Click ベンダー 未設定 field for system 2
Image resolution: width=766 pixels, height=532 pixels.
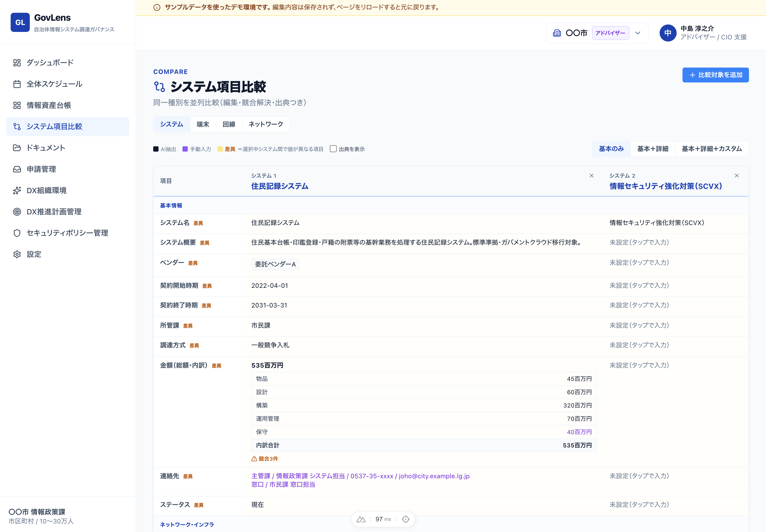pos(639,263)
